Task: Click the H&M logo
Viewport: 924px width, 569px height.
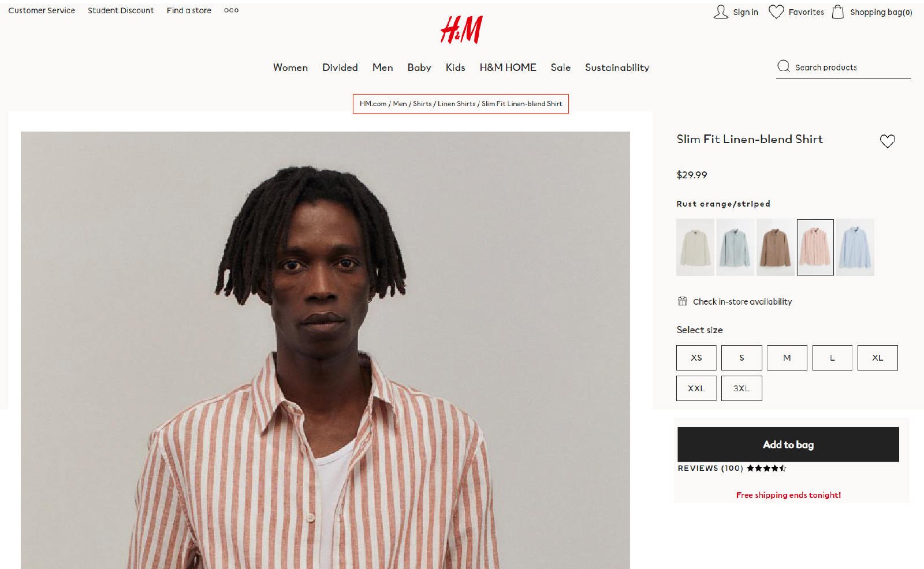Action: 461,29
